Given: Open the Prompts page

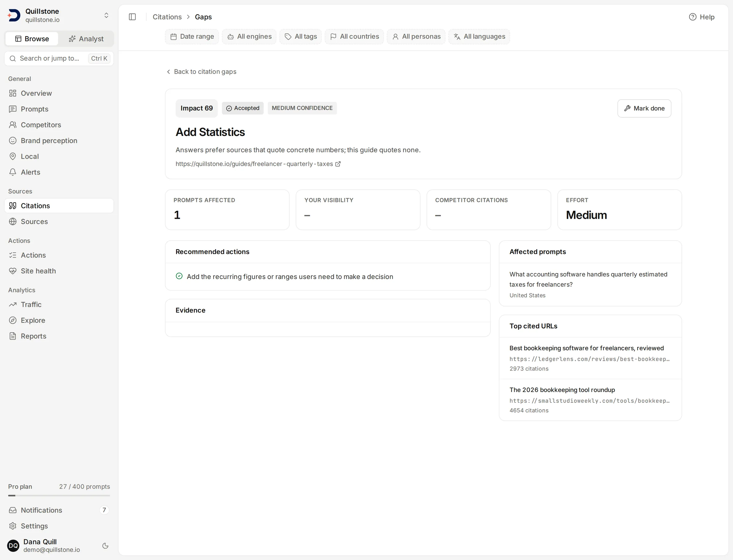Looking at the screenshot, I should point(59,109).
